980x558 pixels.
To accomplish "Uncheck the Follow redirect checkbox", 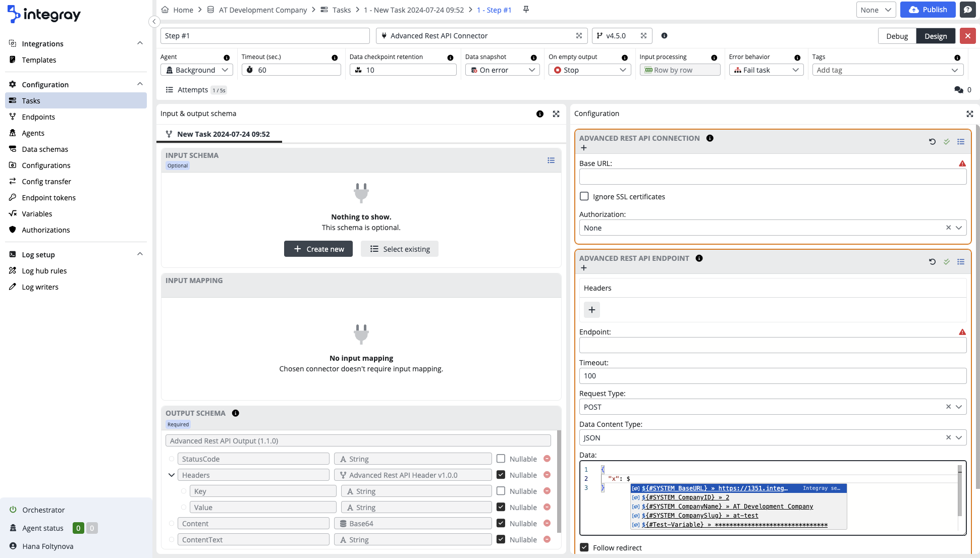I will (x=584, y=547).
